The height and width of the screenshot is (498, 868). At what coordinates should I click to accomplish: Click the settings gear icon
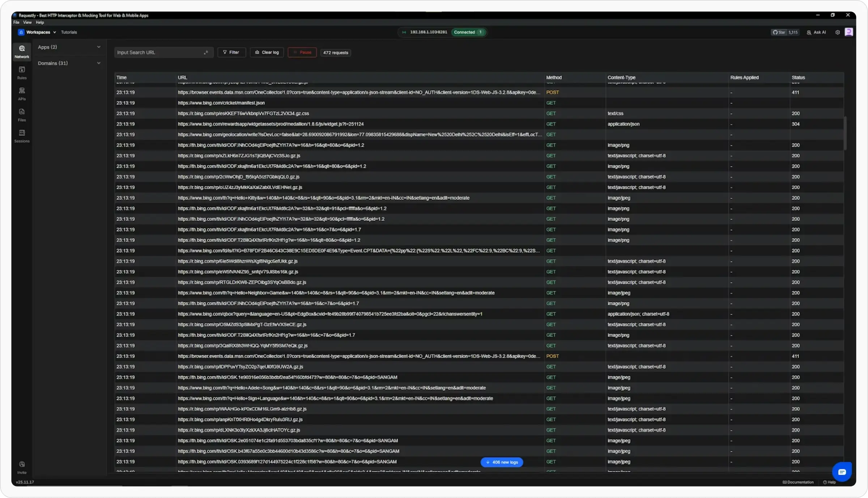(837, 32)
